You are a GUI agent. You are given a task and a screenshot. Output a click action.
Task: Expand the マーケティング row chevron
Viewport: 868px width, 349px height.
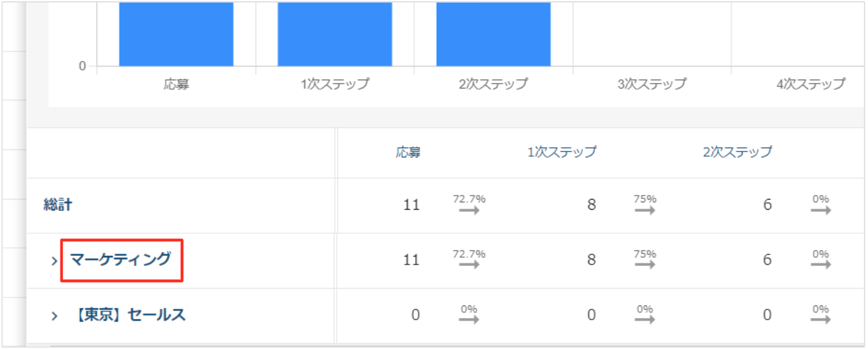click(54, 261)
